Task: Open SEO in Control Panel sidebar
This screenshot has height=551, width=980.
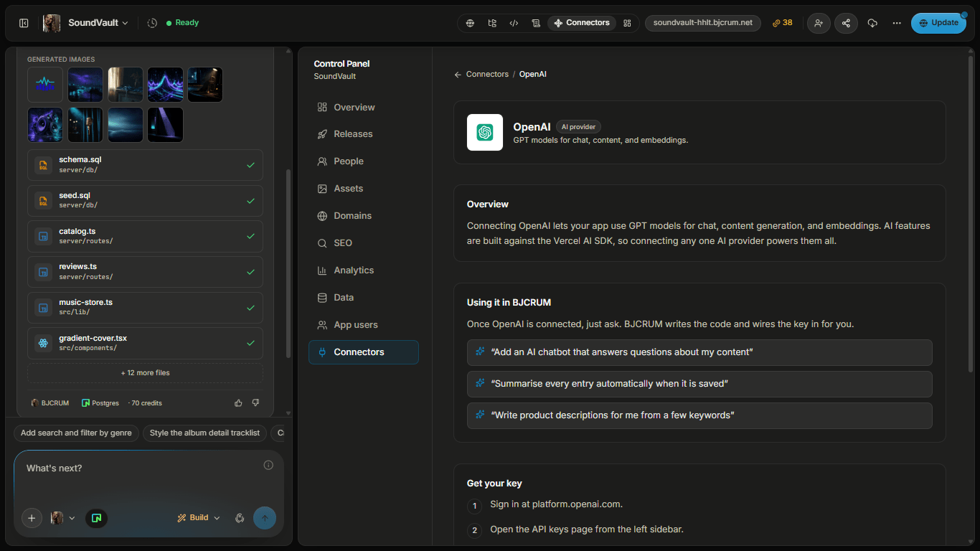Action: [363, 243]
